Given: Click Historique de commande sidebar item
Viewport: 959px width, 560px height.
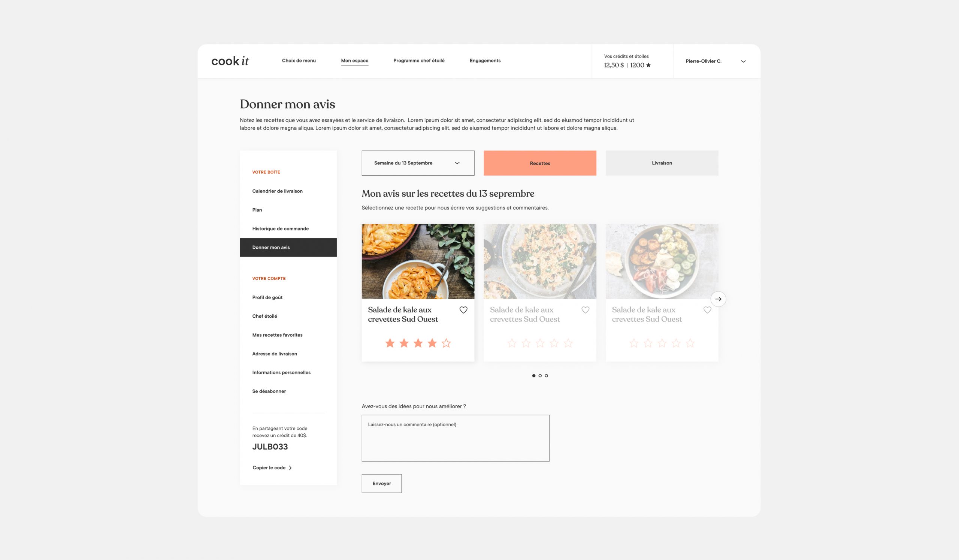Looking at the screenshot, I should pyautogui.click(x=281, y=228).
